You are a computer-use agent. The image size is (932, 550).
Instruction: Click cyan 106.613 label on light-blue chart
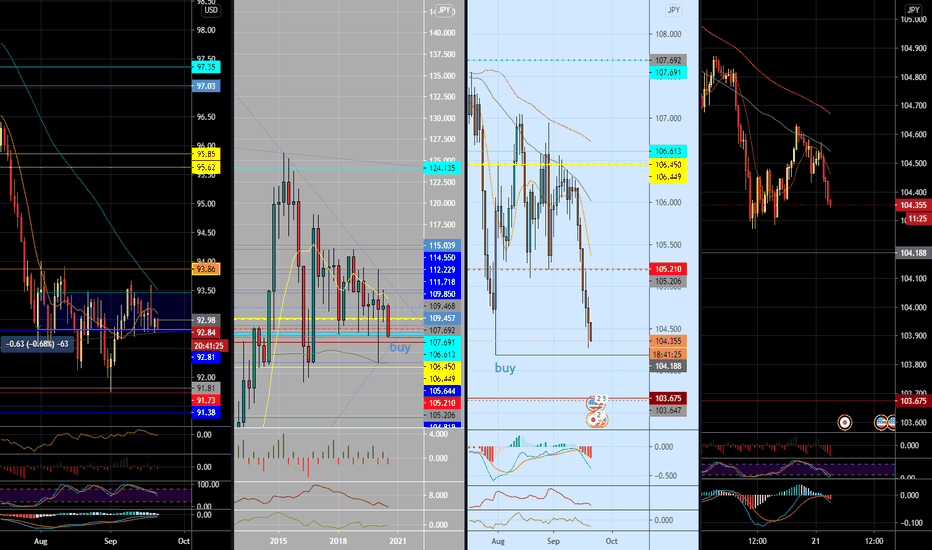tap(668, 151)
